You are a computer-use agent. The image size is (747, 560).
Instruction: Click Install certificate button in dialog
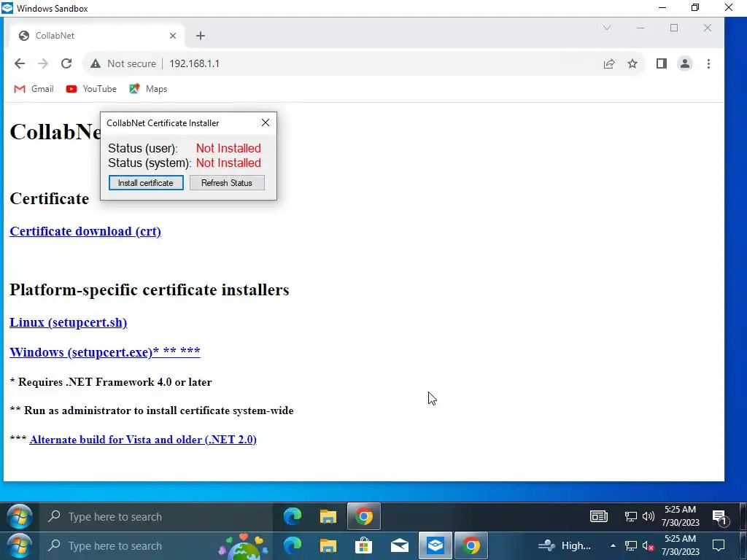[x=146, y=183]
